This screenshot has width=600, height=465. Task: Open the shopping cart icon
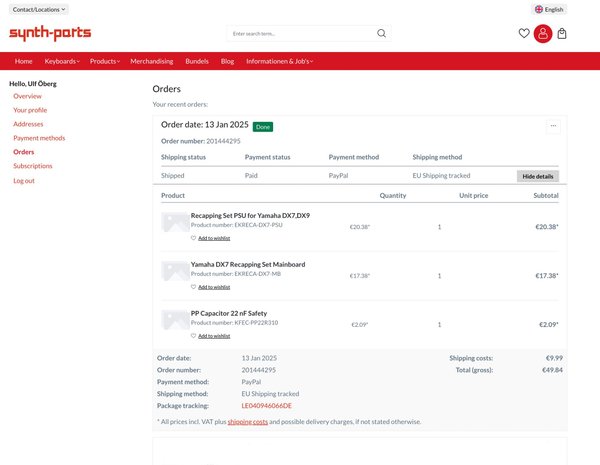562,34
